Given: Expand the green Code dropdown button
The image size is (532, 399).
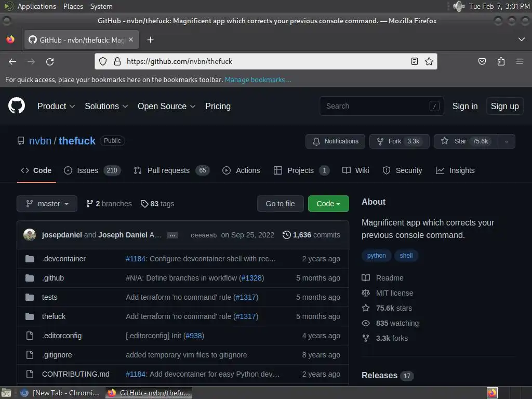Looking at the screenshot, I should (328, 204).
